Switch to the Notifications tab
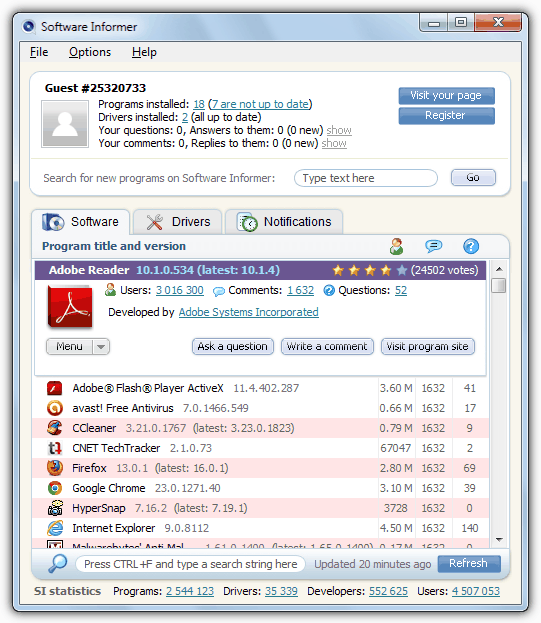Viewport: 541px width, 623px height. pyautogui.click(x=284, y=222)
